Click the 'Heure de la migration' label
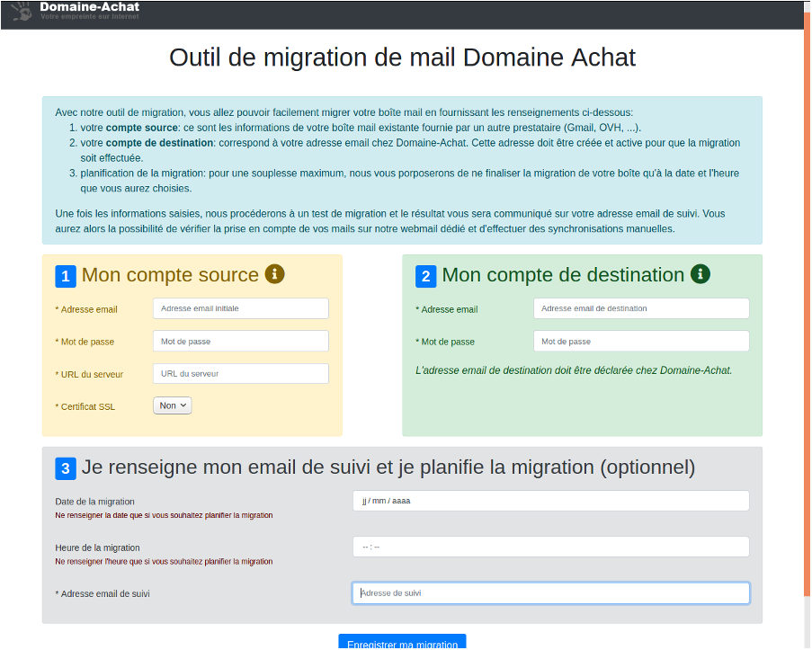The height and width of the screenshot is (650, 812). click(97, 548)
